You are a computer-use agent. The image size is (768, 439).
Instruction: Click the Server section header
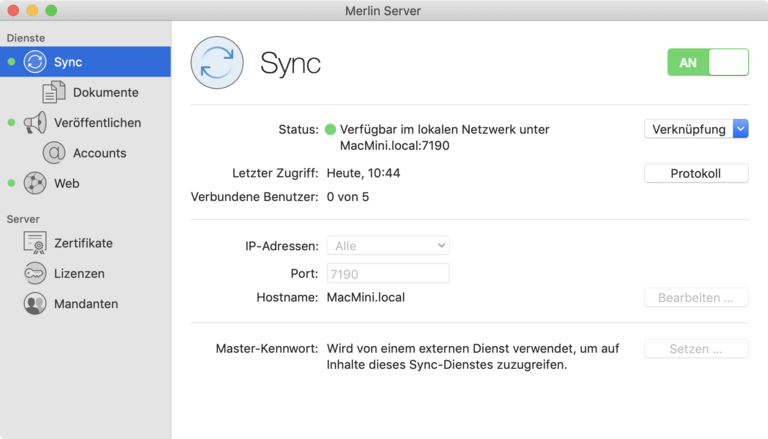coord(23,220)
